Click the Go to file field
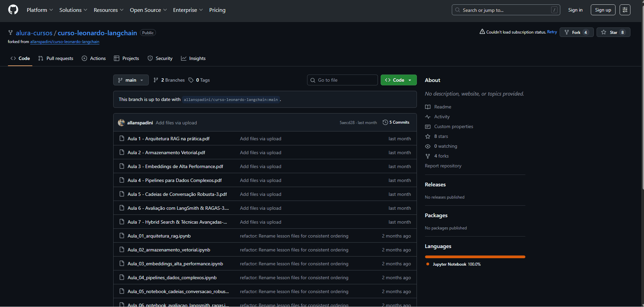This screenshot has width=644, height=307. click(x=342, y=80)
